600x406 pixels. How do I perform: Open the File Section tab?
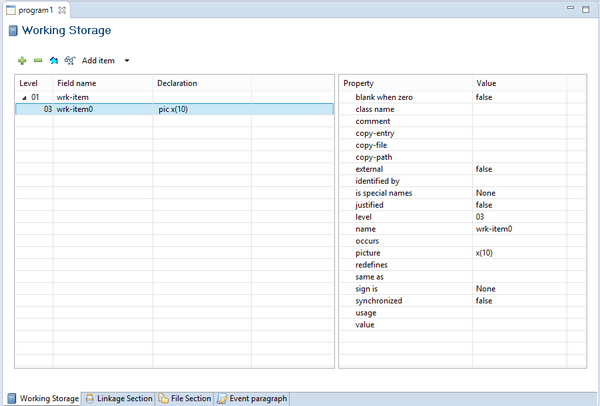184,398
